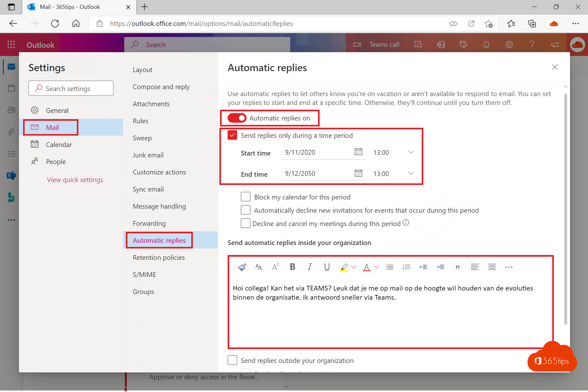This screenshot has width=588, height=392.
Task: Click the Start time date field
Action: pos(318,152)
